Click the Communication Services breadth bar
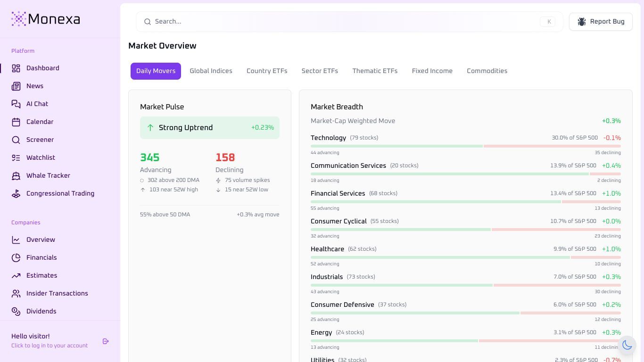Image resolution: width=644 pixels, height=362 pixels. pos(466,174)
